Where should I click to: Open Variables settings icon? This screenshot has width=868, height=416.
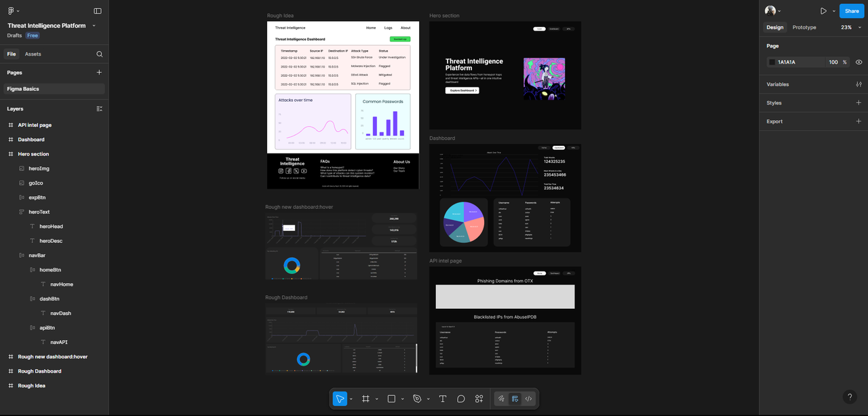859,84
